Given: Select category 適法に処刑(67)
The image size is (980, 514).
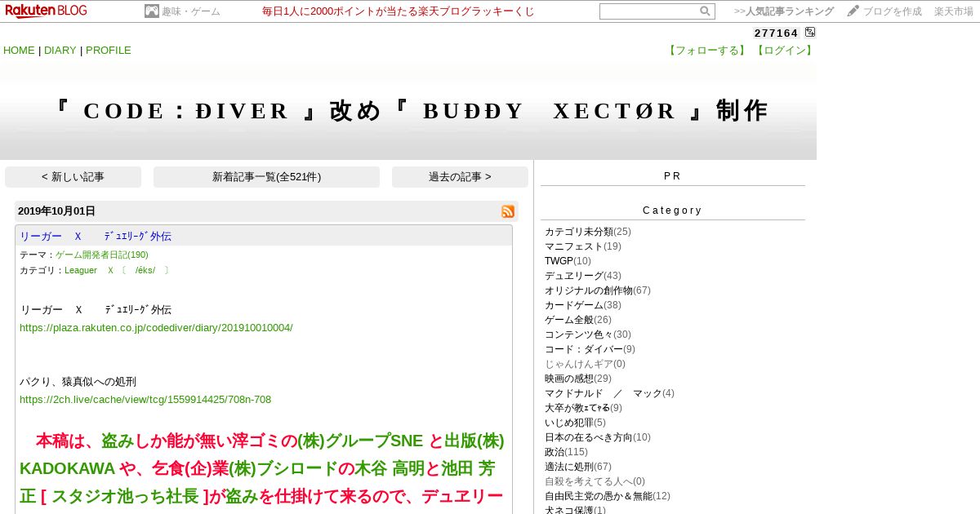Looking at the screenshot, I should pyautogui.click(x=577, y=467).
